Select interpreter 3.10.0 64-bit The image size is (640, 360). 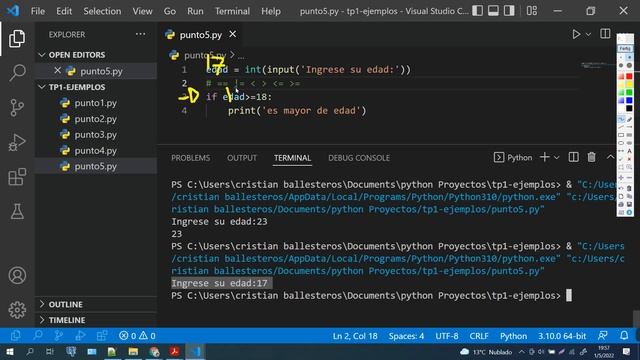point(562,336)
